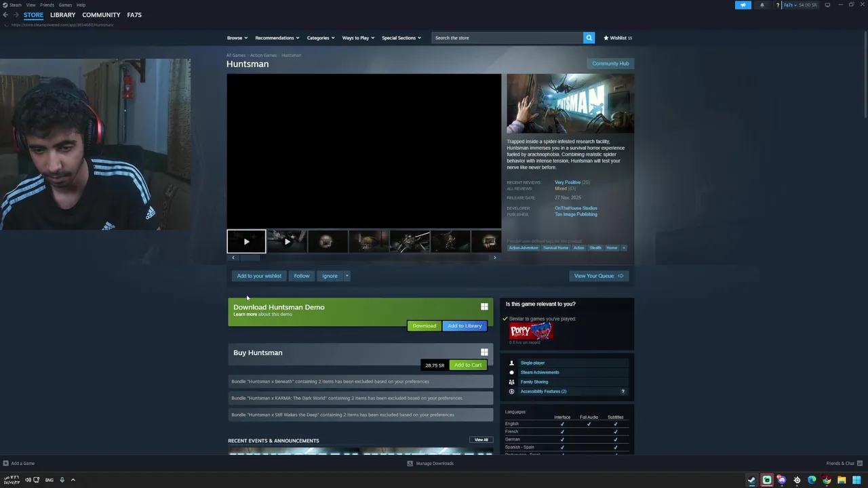
Task: Click the plus button after the tags
Action: pos(624,248)
